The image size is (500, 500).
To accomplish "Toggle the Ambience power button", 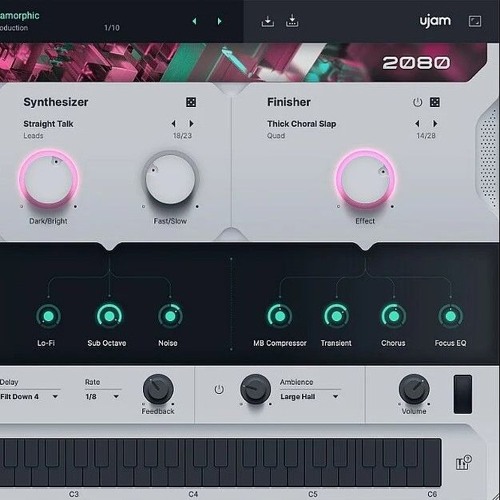I will pos(219,389).
